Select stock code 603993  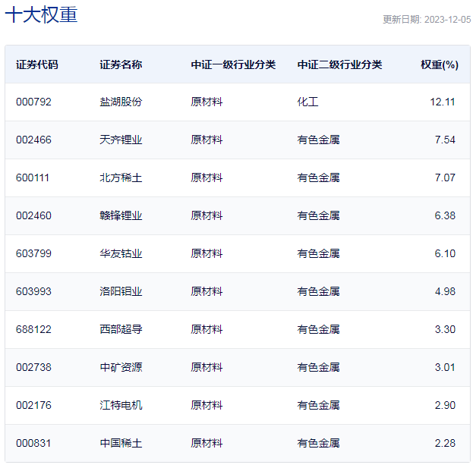(33, 291)
